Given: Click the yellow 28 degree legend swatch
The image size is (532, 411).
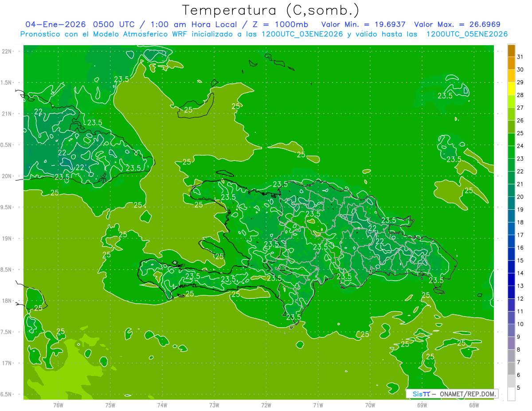Looking at the screenshot, I should (511, 89).
